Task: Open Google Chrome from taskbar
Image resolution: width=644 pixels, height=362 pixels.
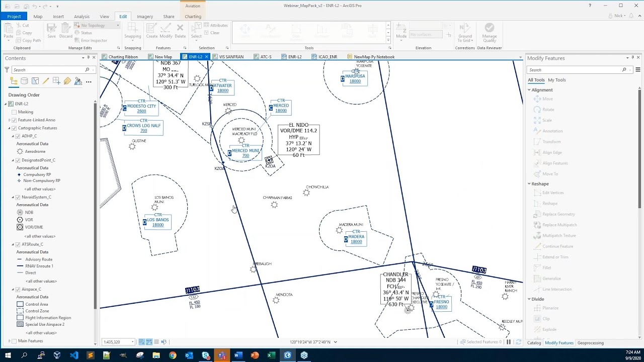Action: pos(173,355)
